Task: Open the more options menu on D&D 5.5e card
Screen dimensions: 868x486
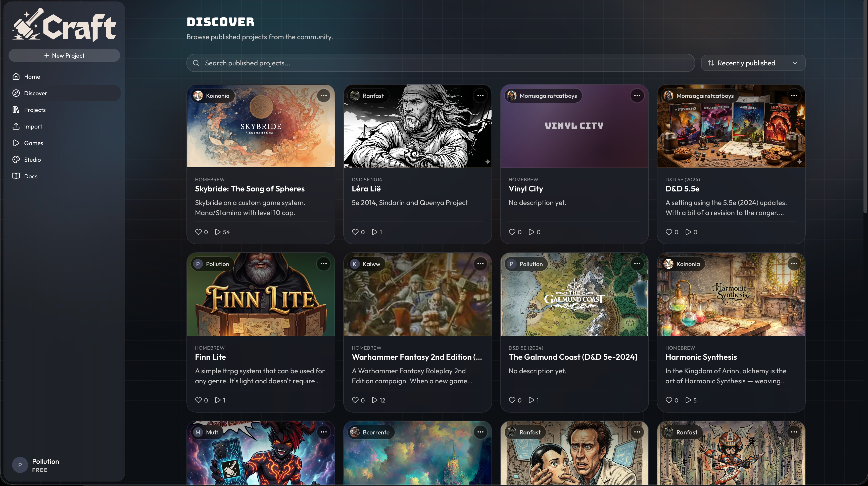Action: coord(794,95)
